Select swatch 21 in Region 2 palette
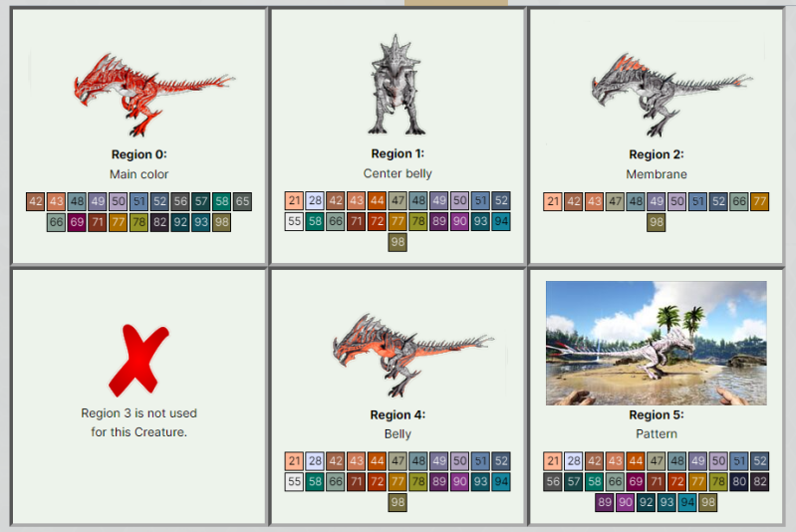Viewport: 796px width, 532px height. pyautogui.click(x=553, y=201)
